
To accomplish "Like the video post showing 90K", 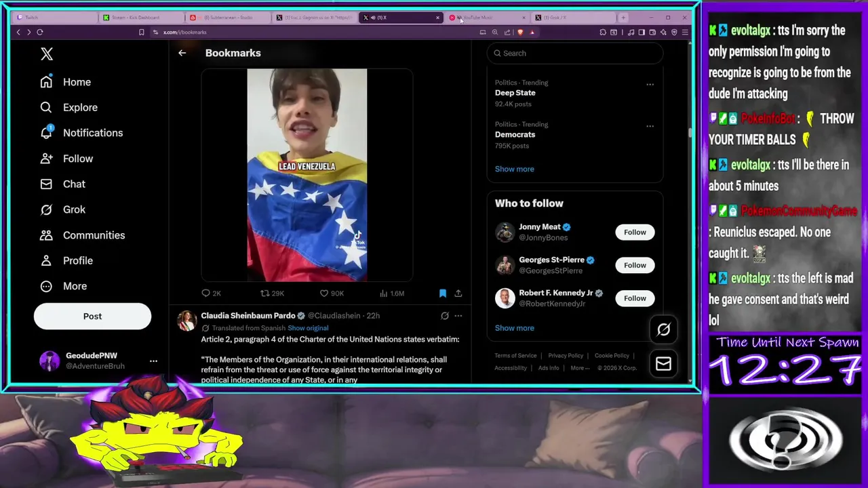I will tap(332, 293).
